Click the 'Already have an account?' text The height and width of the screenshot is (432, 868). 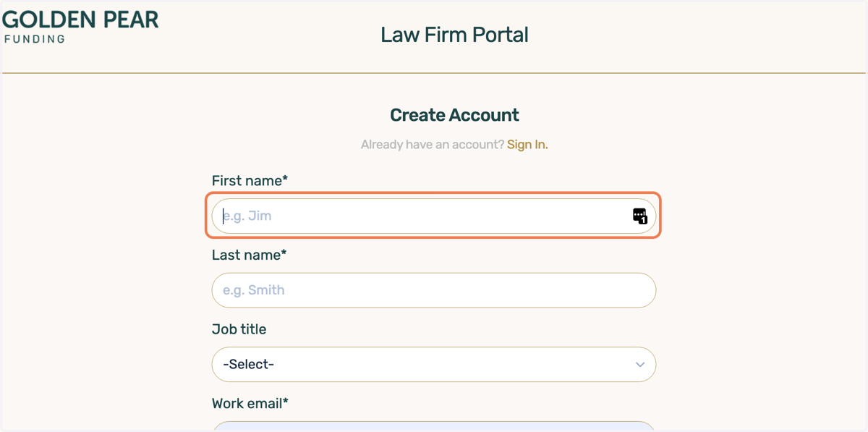433,145
